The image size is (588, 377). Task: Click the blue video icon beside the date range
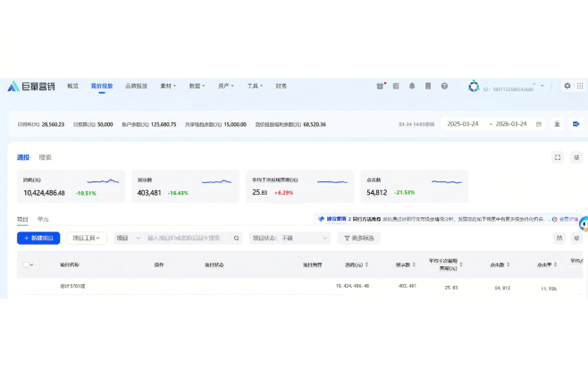[x=576, y=124]
